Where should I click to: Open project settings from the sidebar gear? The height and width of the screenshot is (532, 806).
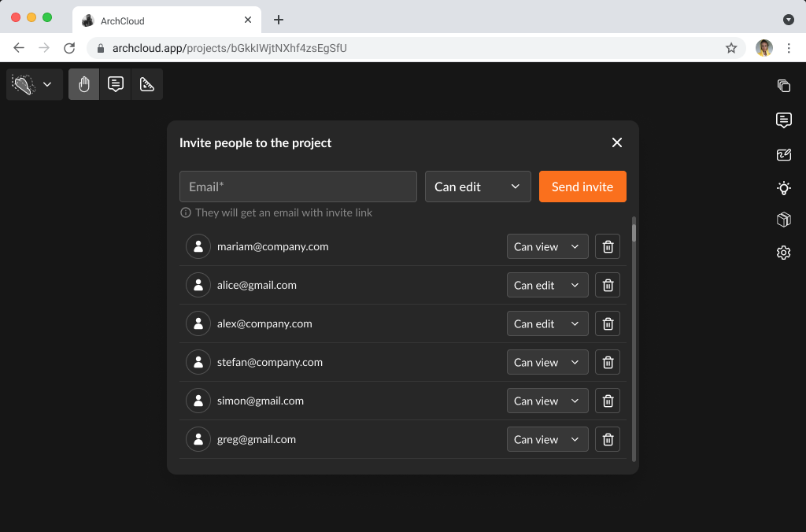point(783,253)
